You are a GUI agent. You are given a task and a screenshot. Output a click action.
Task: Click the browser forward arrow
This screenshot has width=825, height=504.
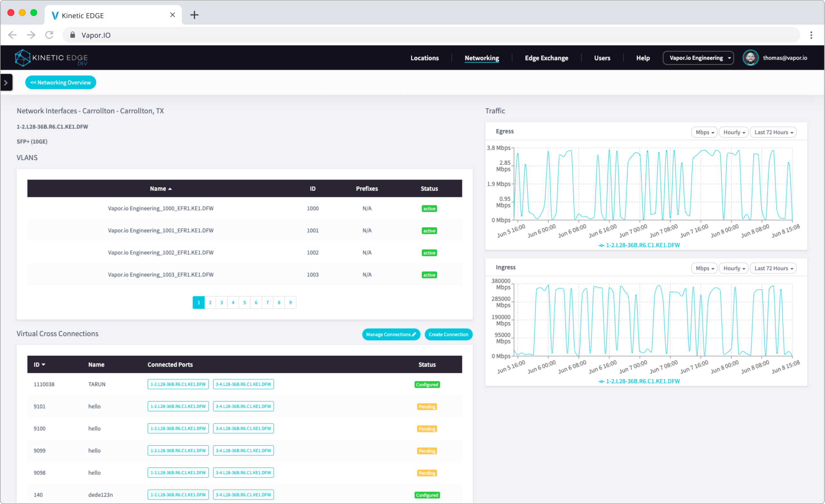coord(31,35)
